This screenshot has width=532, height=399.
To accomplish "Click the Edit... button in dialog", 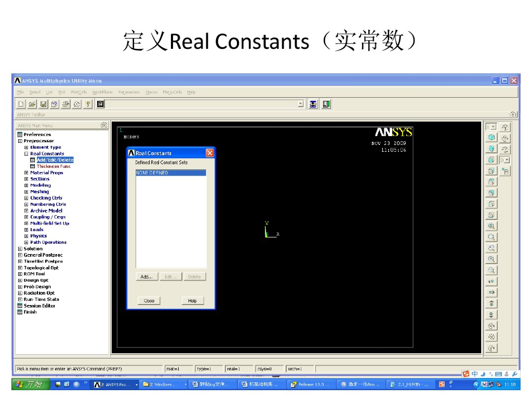I will (170, 277).
